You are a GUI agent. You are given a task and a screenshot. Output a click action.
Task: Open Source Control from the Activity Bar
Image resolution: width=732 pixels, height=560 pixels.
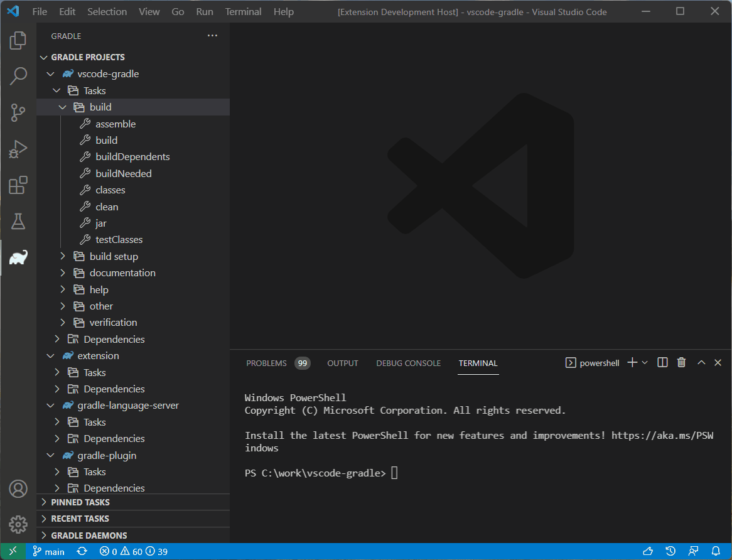[x=18, y=112]
